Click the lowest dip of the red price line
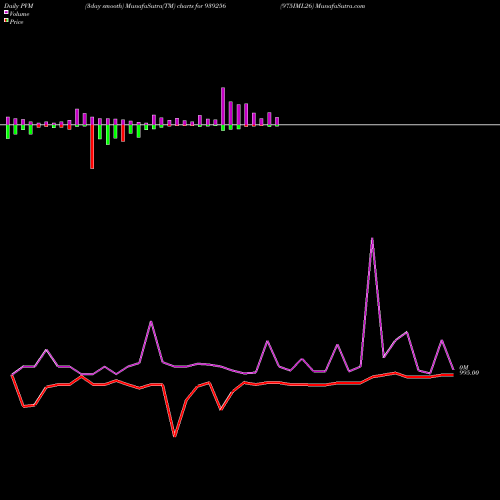Screen dimensions: 500x500 pos(175,436)
